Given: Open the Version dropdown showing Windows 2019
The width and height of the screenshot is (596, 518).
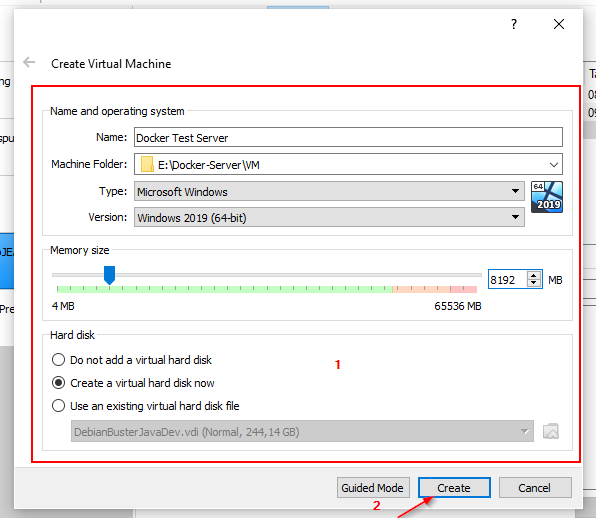Looking at the screenshot, I should [329, 217].
